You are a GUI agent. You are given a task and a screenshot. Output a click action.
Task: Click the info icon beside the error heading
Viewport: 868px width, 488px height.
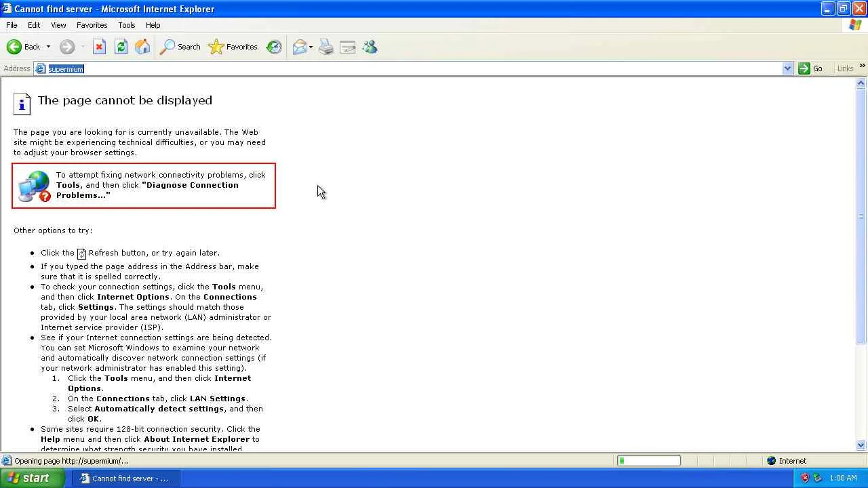tap(22, 104)
